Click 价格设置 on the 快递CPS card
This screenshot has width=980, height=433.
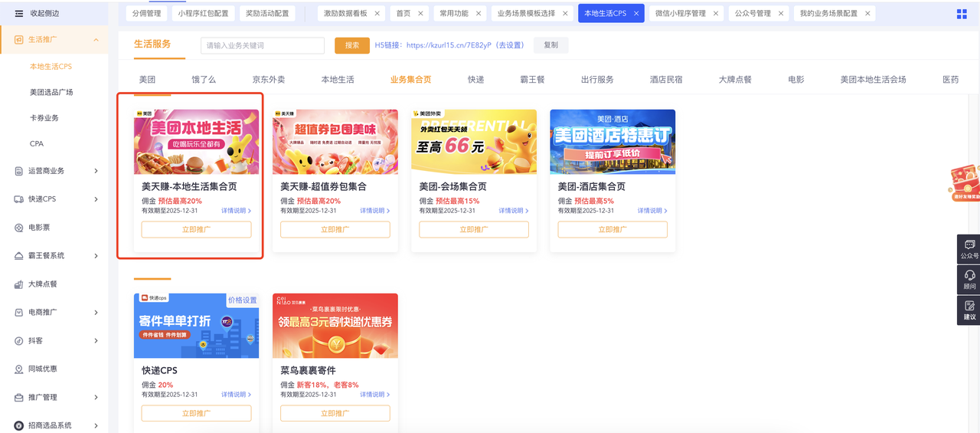point(243,300)
